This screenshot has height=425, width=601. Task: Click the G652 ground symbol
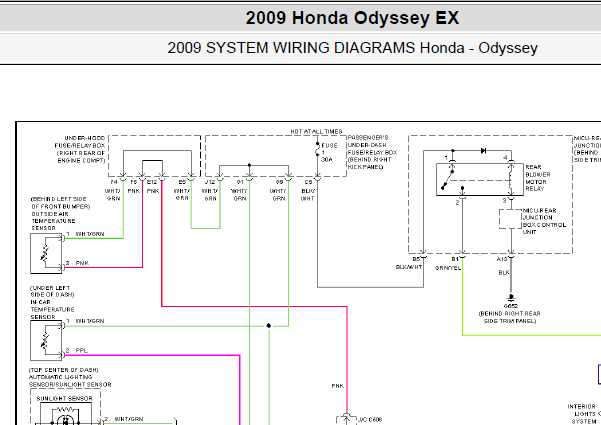point(511,299)
